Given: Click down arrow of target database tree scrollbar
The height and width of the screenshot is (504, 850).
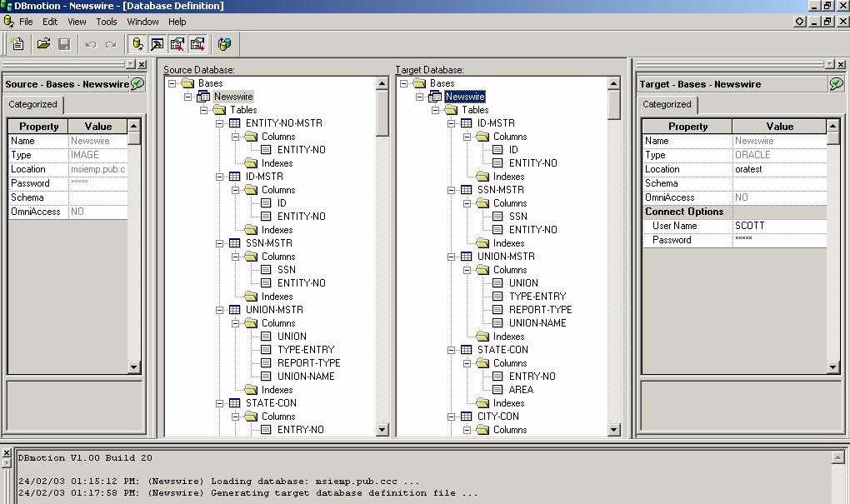Looking at the screenshot, I should click(x=613, y=431).
